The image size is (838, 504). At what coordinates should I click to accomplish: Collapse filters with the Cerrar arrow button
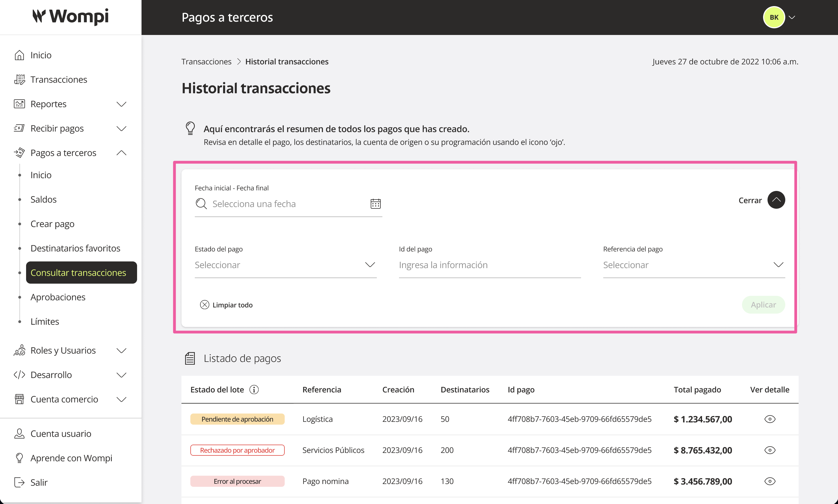point(776,200)
